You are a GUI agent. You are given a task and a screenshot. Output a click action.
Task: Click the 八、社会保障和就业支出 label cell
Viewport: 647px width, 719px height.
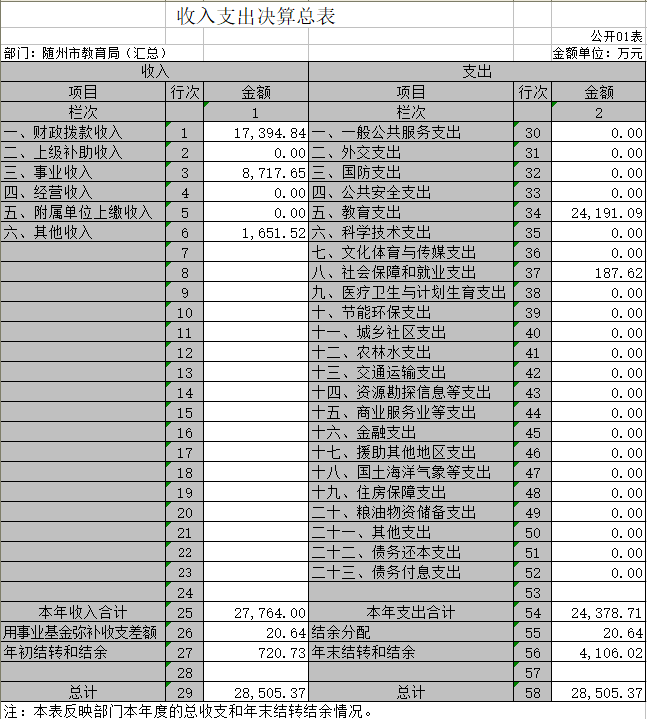pyautogui.click(x=410, y=273)
